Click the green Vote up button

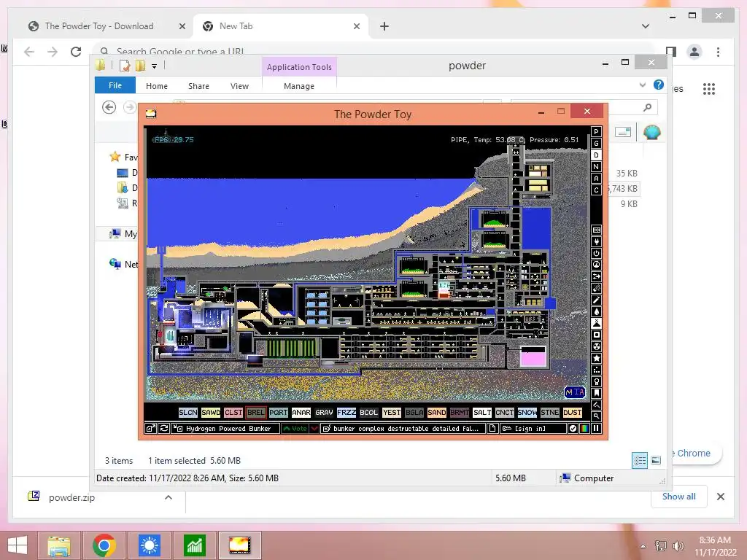[x=295, y=428]
